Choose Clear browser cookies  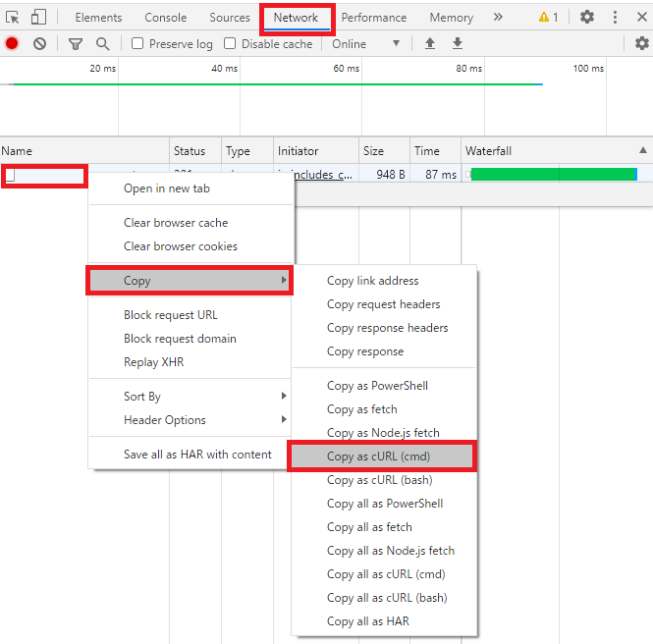click(191, 246)
